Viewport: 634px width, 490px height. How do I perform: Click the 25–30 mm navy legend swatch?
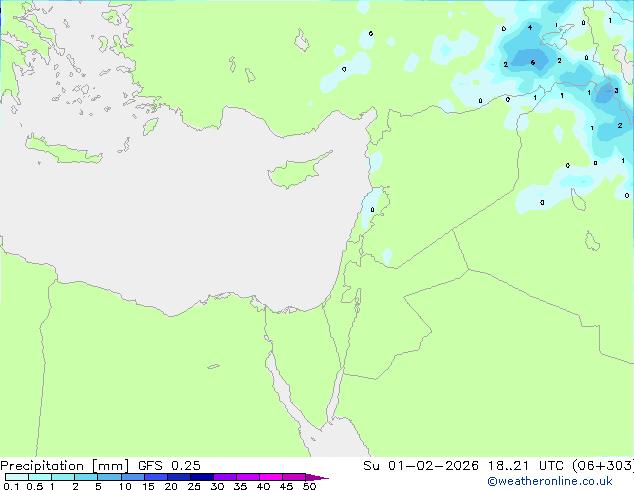202,477
